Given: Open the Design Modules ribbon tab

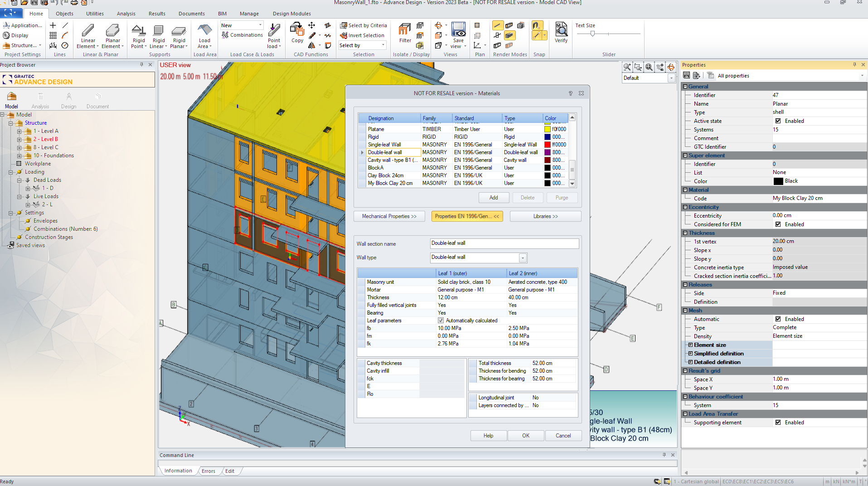Looking at the screenshot, I should 291,14.
